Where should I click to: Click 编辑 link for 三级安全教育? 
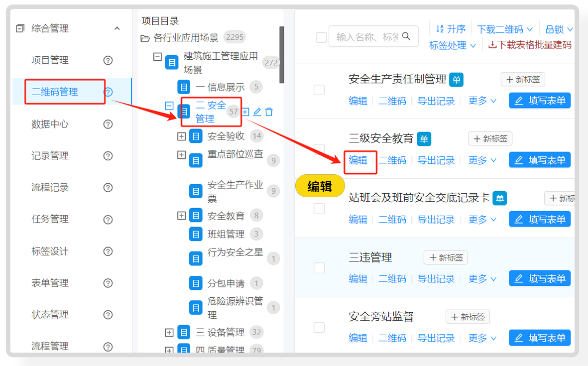358,160
